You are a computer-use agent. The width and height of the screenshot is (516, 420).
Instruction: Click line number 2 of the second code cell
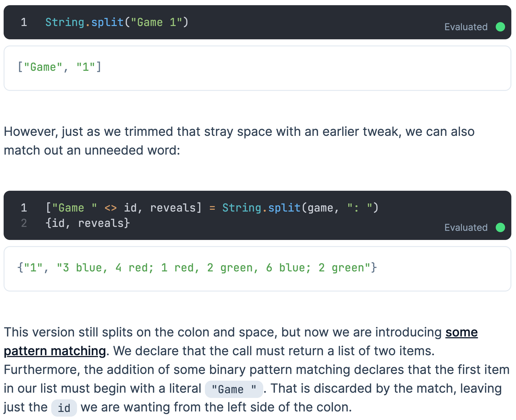(24, 223)
